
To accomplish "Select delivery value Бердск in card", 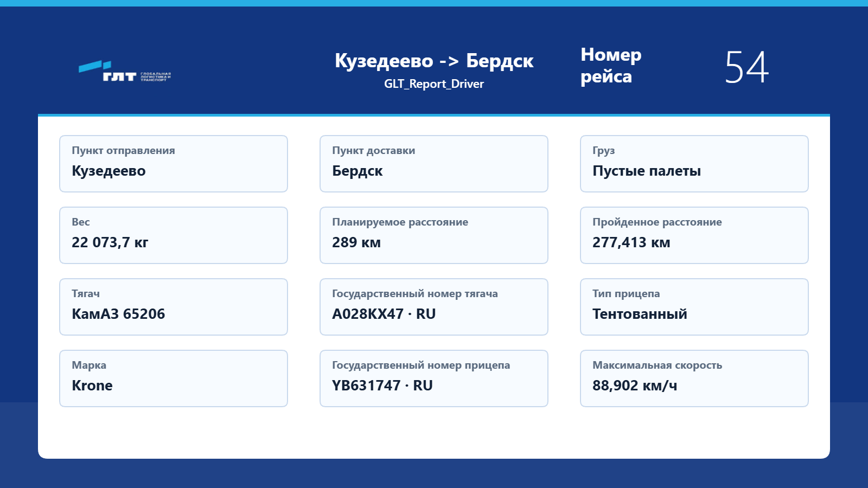I will 357,171.
